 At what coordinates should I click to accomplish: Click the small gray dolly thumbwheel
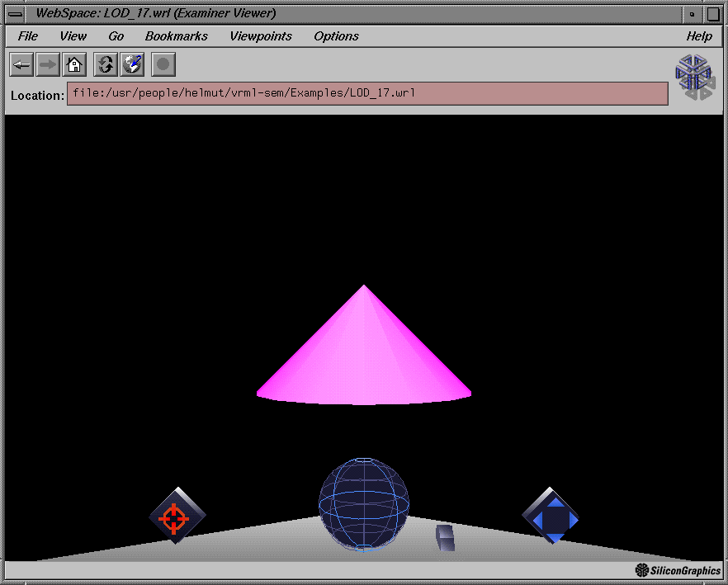point(445,538)
